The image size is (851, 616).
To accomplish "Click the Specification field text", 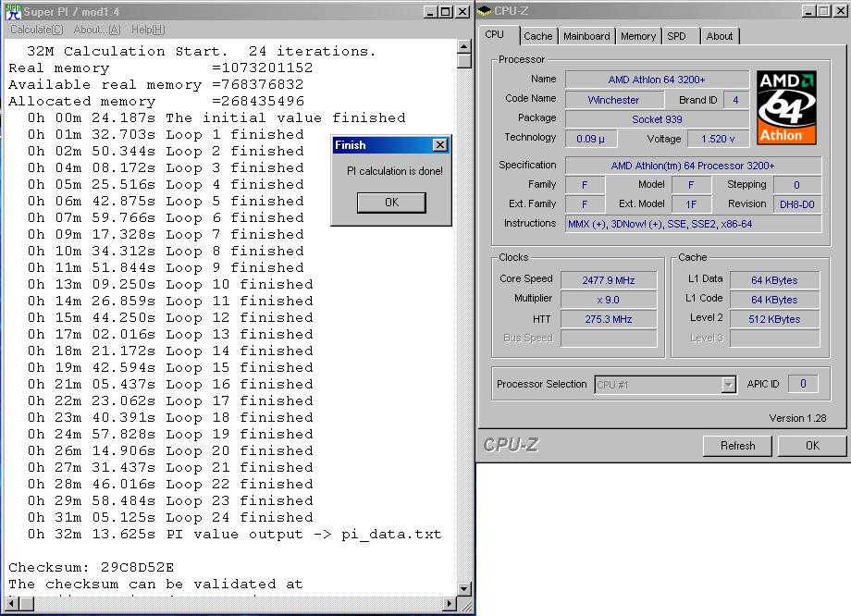I will coord(693,166).
